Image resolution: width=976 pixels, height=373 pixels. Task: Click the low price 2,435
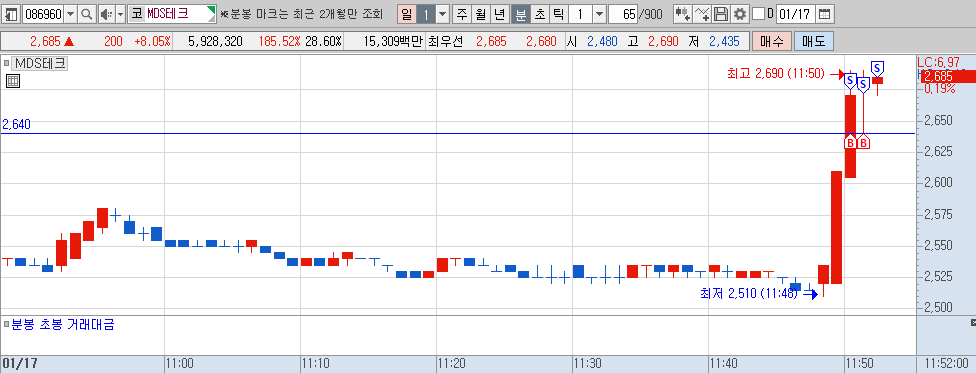tap(724, 42)
